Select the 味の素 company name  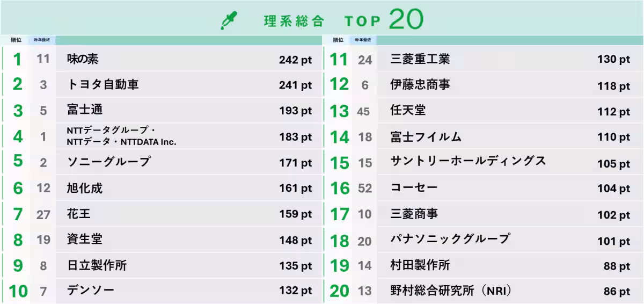point(83,59)
